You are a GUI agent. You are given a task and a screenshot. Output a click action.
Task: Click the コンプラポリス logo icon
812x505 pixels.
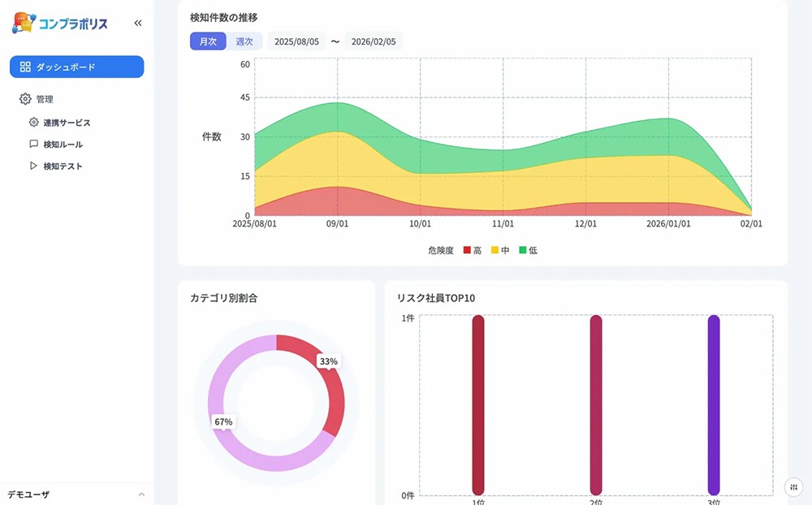[x=24, y=23]
